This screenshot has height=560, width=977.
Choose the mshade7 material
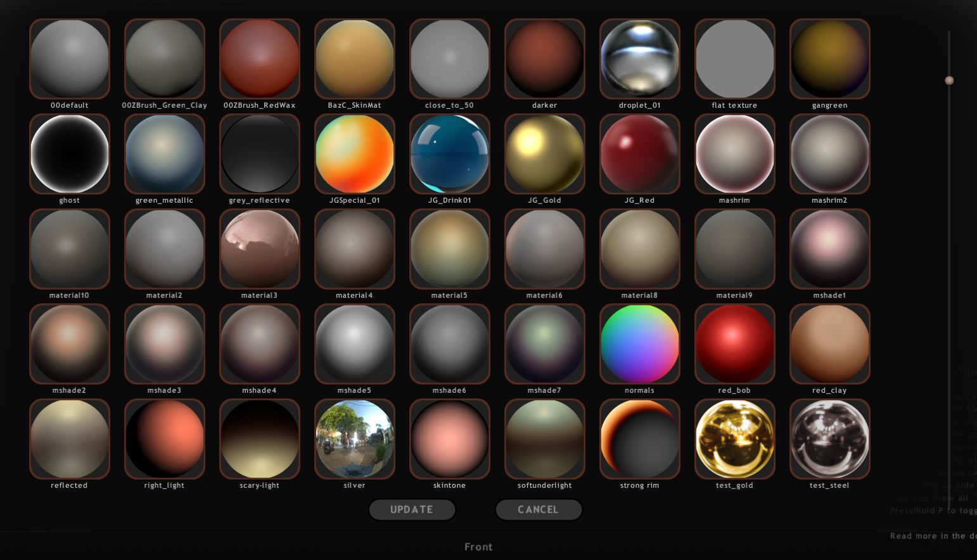(545, 344)
